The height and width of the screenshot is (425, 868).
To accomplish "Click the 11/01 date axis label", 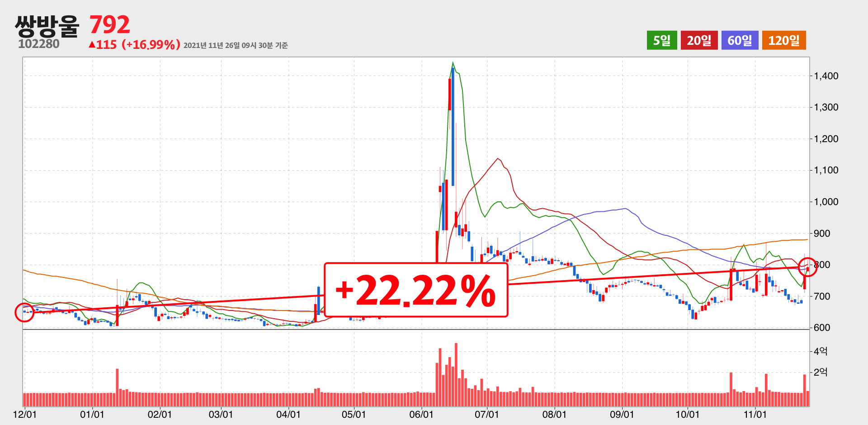I will [755, 415].
